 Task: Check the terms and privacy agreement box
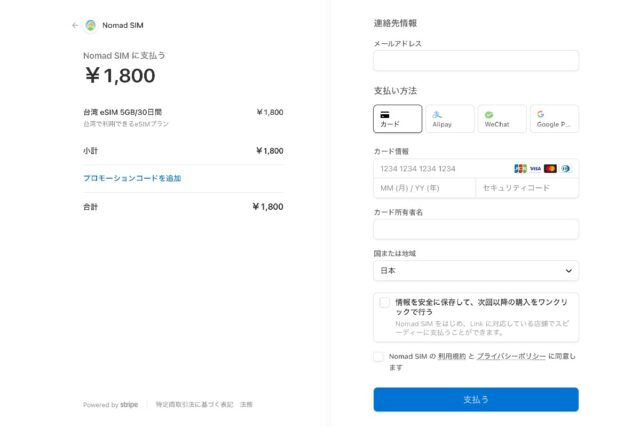pos(379,356)
